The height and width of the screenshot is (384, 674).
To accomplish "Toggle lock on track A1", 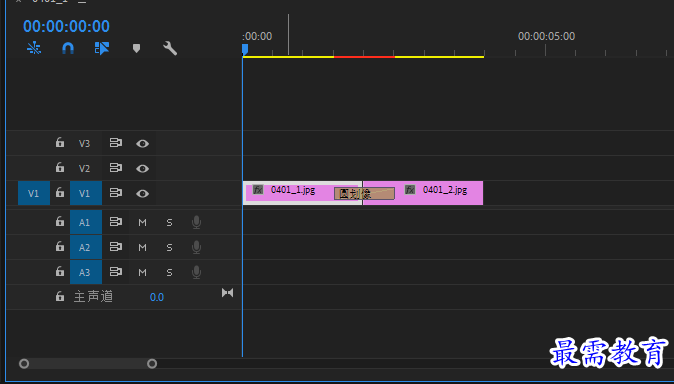I will pyautogui.click(x=60, y=222).
